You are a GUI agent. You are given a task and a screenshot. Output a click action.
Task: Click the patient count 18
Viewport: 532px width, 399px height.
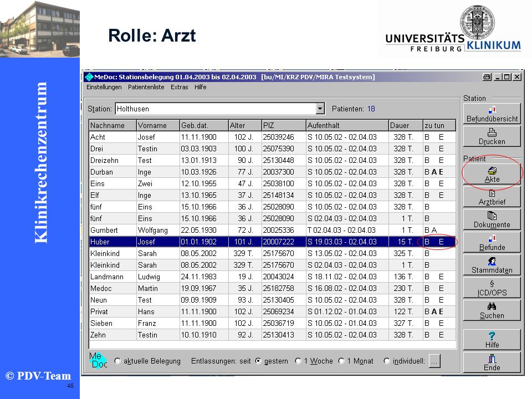point(371,109)
